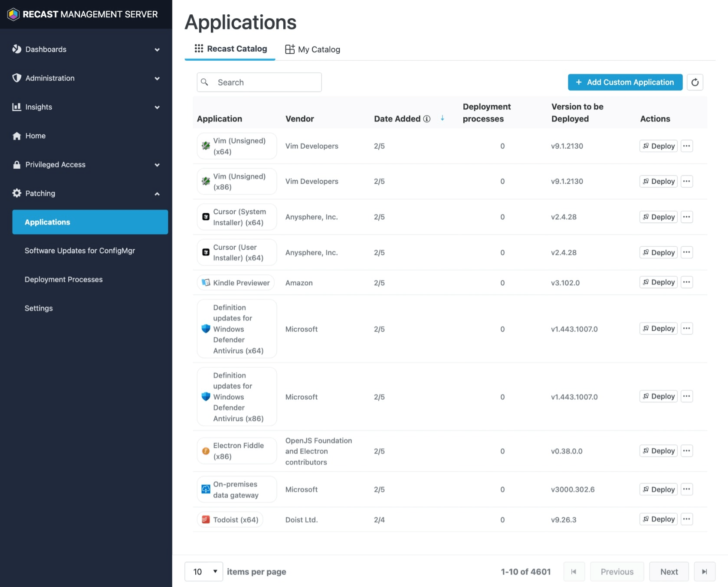Click the Kindle Previewer app icon
This screenshot has height=587, width=728.
tap(206, 283)
